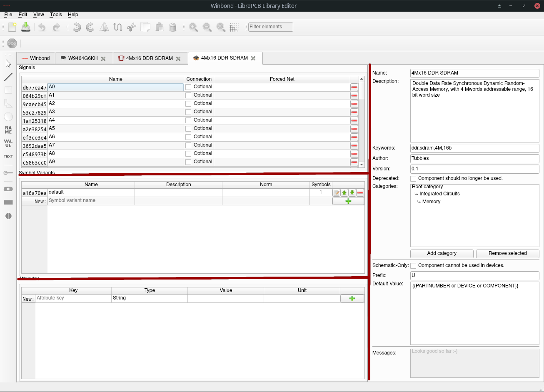This screenshot has width=544, height=392.
Task: Click the trash can Delete icon
Action: click(x=173, y=27)
